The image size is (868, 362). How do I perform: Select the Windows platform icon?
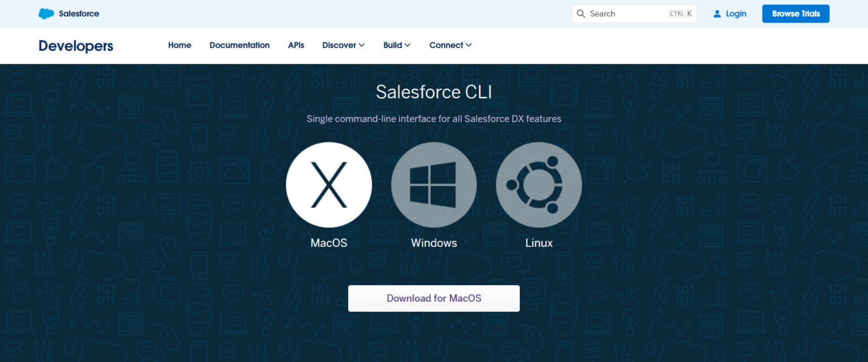point(433,185)
